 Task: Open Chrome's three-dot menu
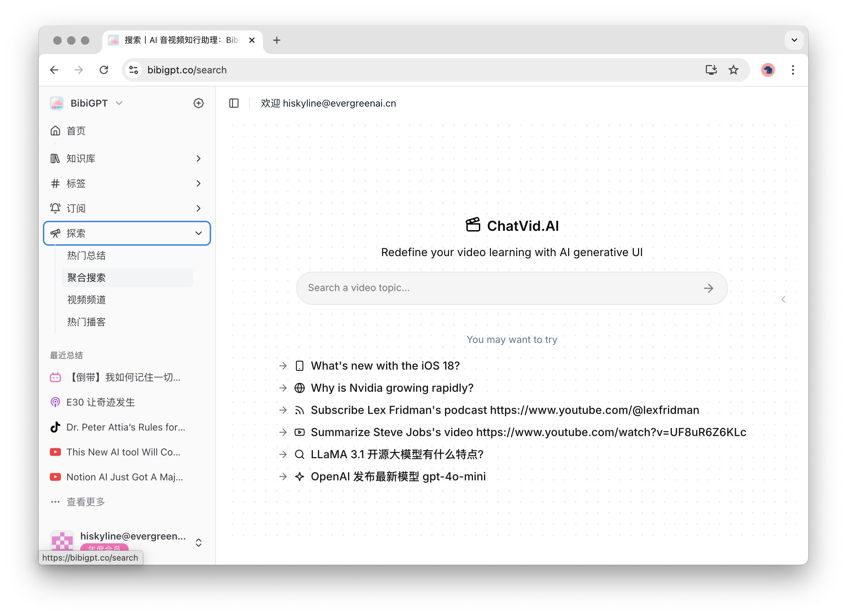[792, 70]
